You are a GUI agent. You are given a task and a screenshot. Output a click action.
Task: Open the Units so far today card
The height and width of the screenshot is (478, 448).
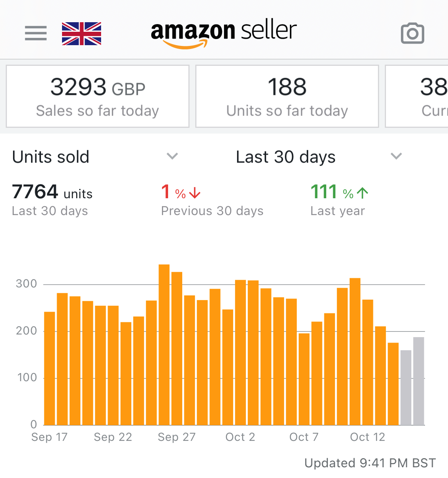pyautogui.click(x=287, y=96)
